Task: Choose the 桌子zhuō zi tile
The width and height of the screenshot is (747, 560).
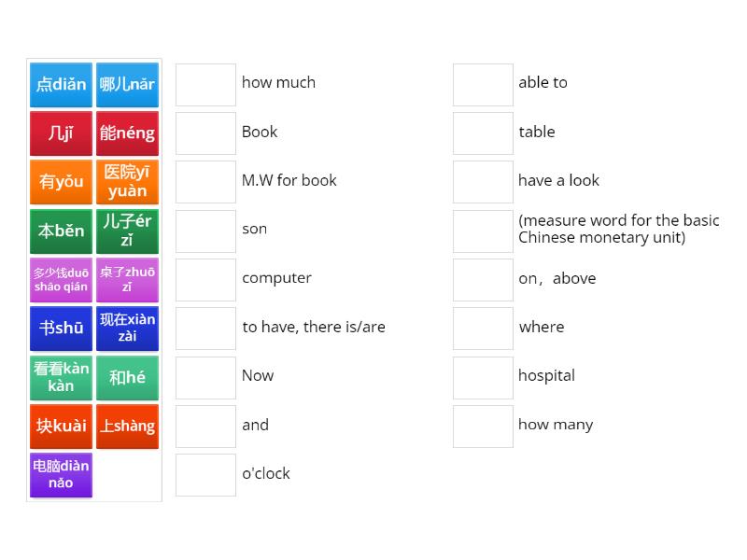Action: (127, 280)
